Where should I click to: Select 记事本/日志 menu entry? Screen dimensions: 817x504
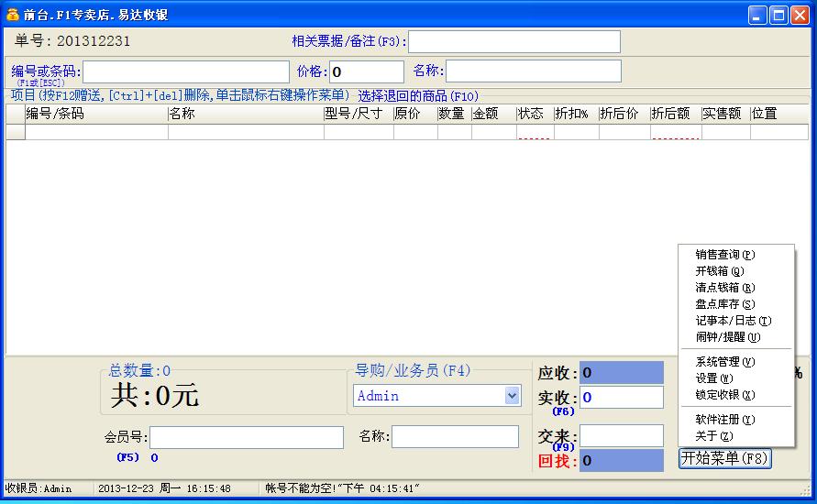[733, 321]
